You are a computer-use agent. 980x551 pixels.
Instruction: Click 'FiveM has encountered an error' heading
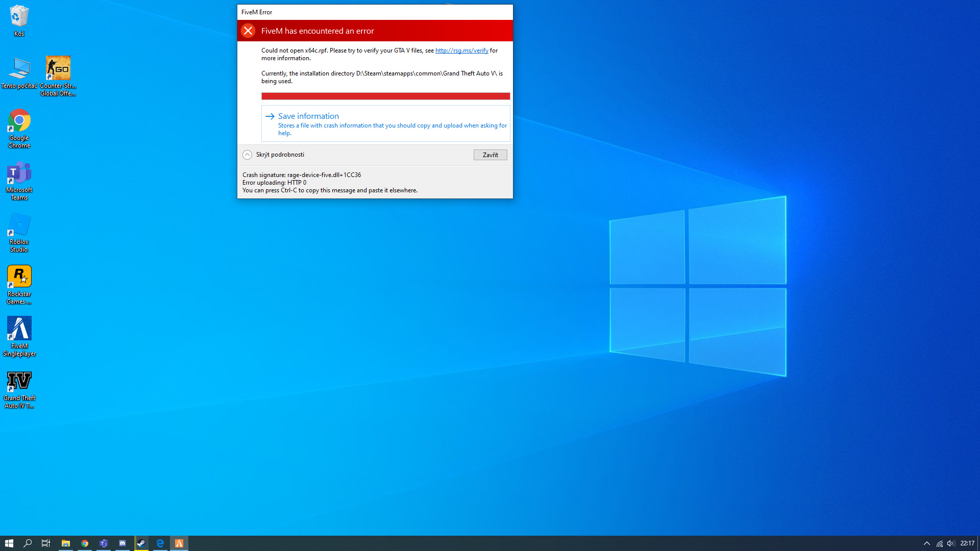point(317,31)
